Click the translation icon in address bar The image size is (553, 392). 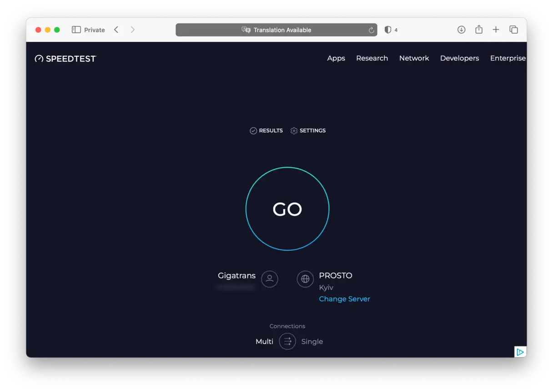tap(246, 30)
